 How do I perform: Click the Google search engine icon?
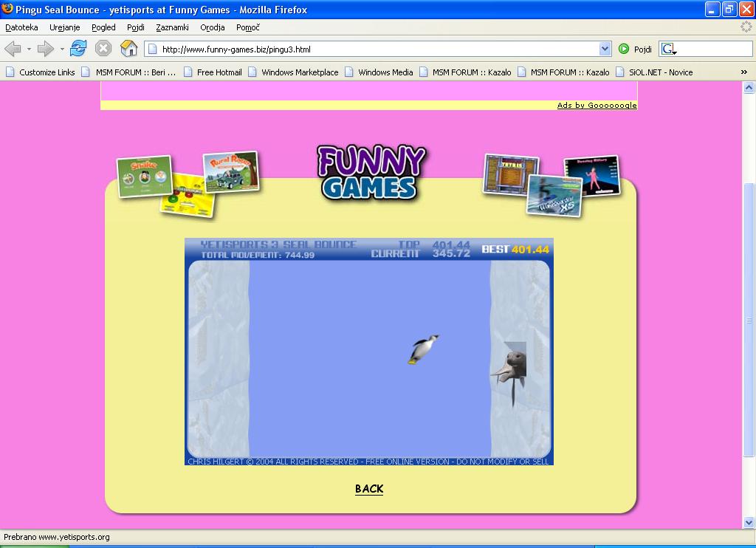tap(667, 49)
